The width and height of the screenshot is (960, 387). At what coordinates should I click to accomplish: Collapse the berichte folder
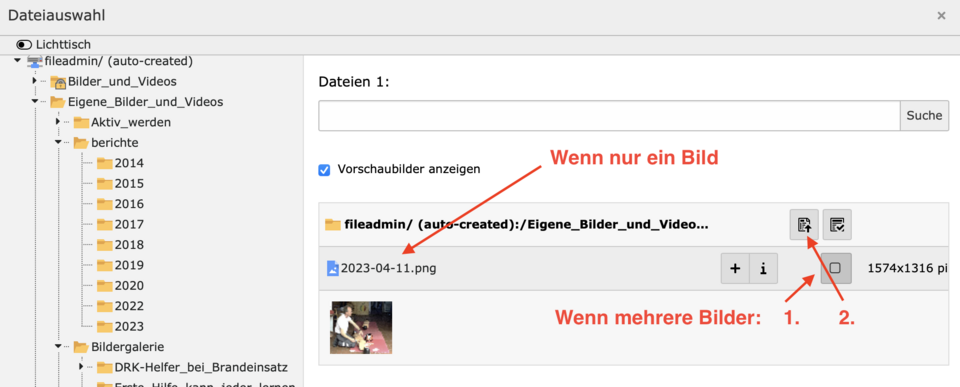[58, 142]
